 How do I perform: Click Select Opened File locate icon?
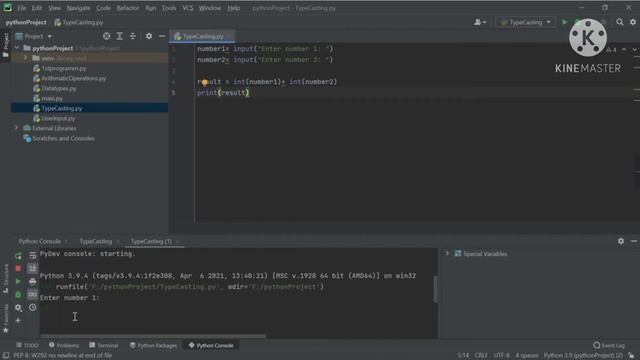pos(106,36)
